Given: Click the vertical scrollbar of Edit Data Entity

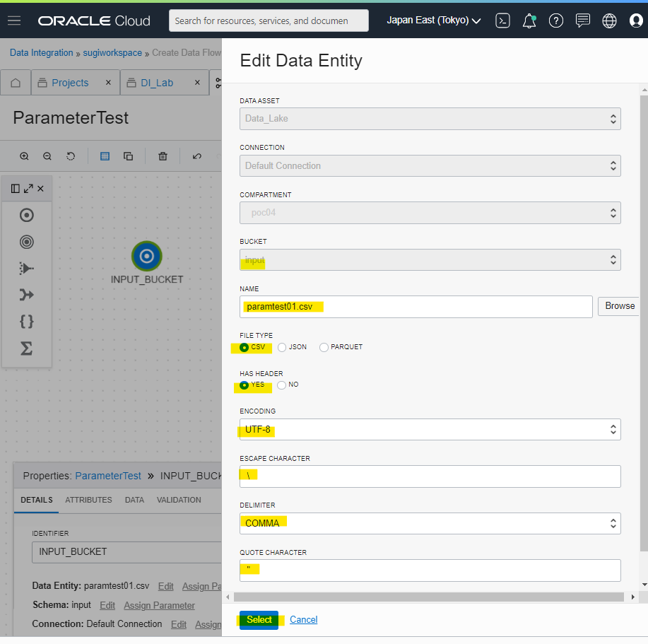Looking at the screenshot, I should pos(644,324).
